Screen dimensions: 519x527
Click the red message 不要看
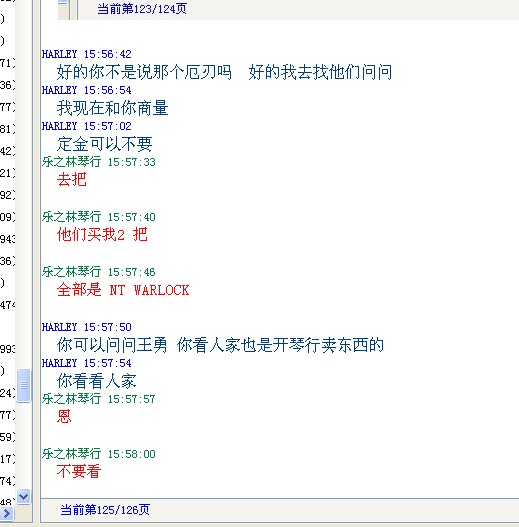coord(79,472)
